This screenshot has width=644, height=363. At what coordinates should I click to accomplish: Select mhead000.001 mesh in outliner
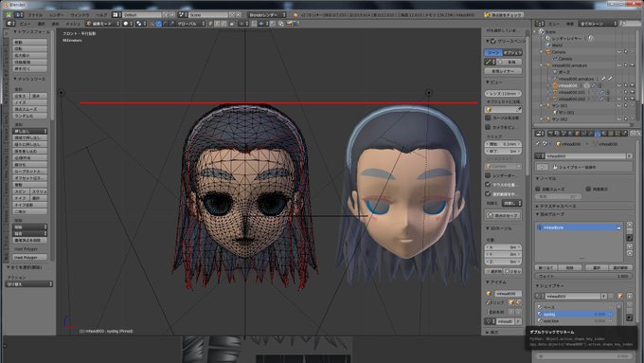[571, 93]
